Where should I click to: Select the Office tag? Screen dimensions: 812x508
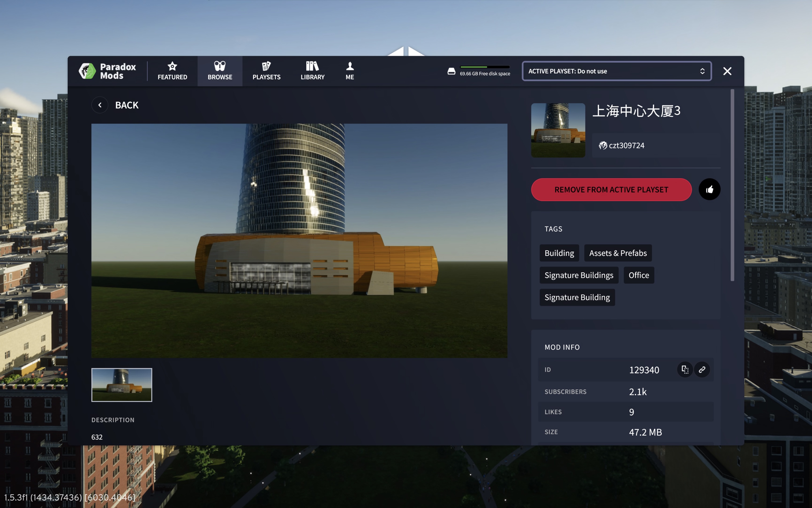639,275
